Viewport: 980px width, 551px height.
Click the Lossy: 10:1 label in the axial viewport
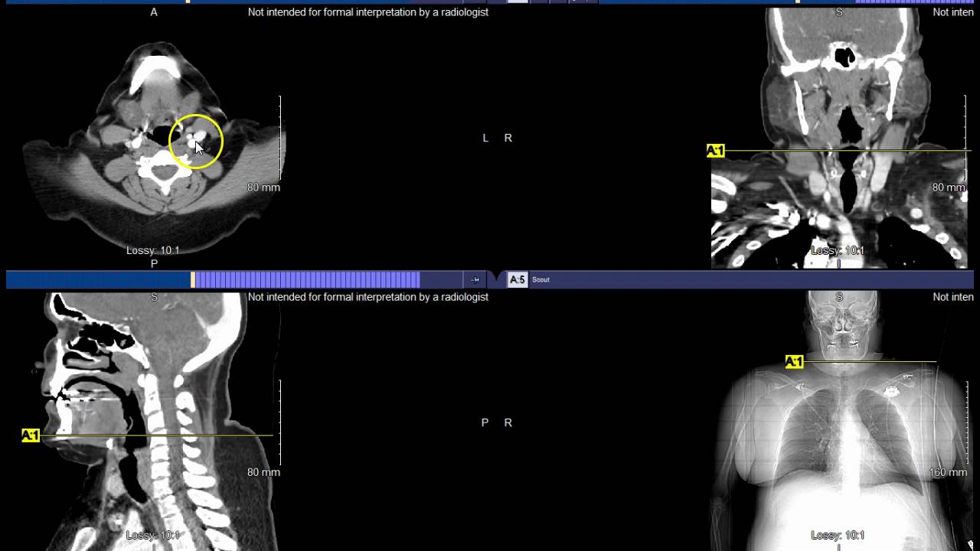coord(153,250)
